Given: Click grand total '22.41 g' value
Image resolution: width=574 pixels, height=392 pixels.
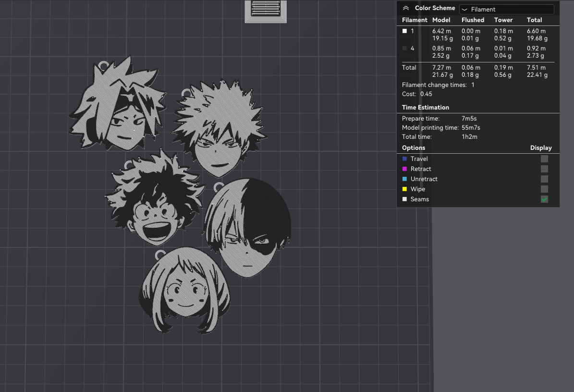Looking at the screenshot, I should 537,74.
